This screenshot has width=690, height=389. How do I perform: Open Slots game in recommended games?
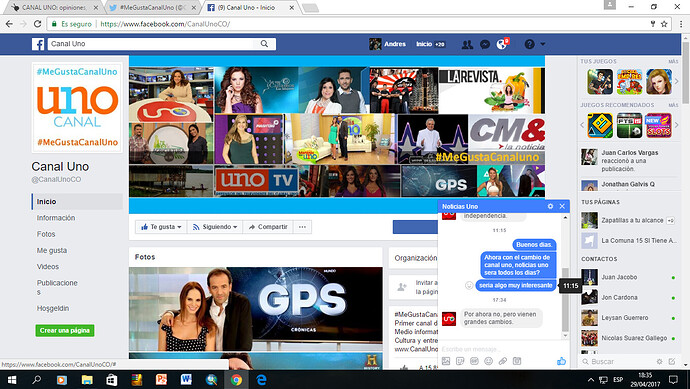click(658, 125)
